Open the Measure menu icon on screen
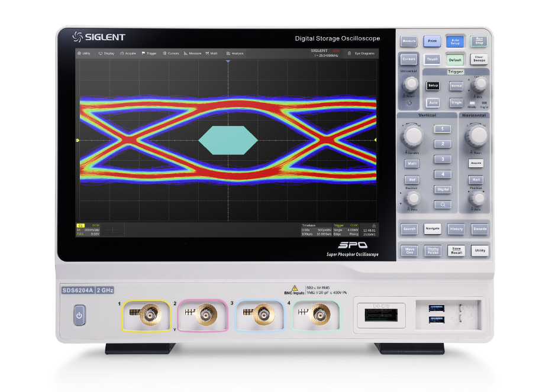The width and height of the screenshot is (555, 392). tap(185, 53)
